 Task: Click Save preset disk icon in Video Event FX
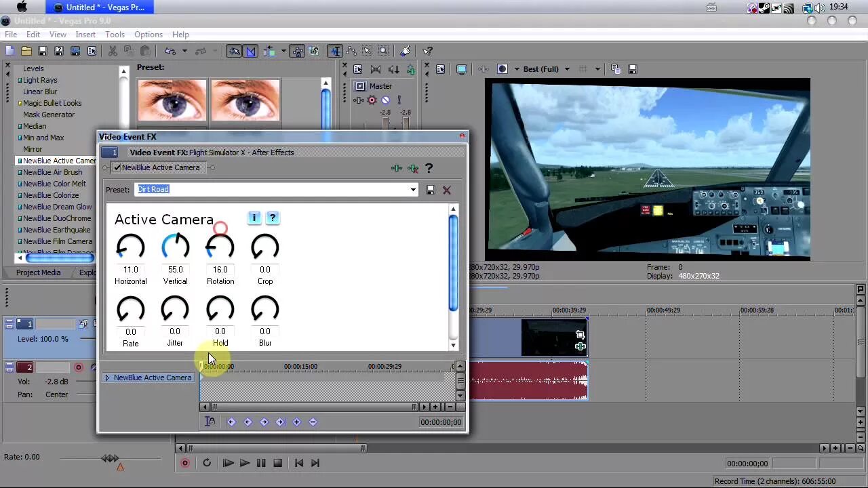pyautogui.click(x=431, y=190)
